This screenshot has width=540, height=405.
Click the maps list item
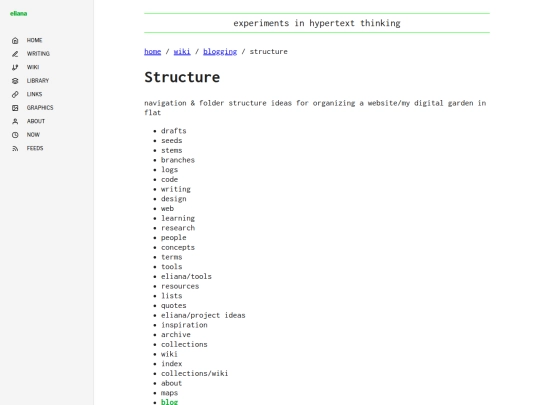click(x=169, y=393)
